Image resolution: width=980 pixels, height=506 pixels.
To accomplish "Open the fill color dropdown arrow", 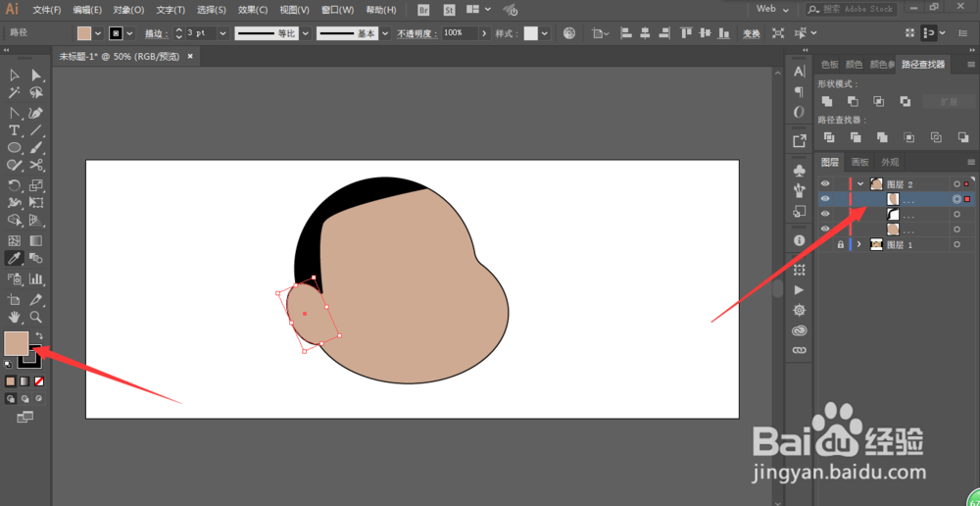I will (98, 33).
